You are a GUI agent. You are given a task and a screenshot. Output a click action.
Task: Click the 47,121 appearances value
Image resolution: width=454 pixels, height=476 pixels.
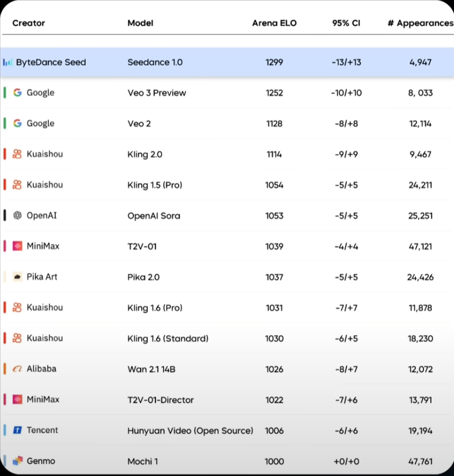pyautogui.click(x=420, y=246)
